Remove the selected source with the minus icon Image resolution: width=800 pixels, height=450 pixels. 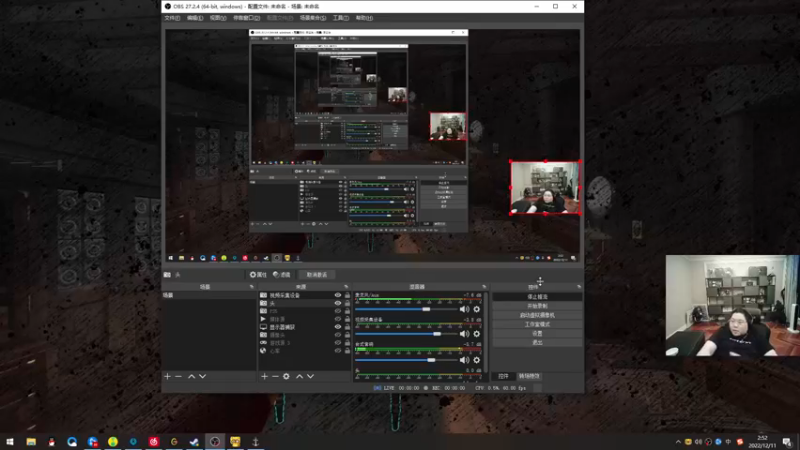pos(275,377)
